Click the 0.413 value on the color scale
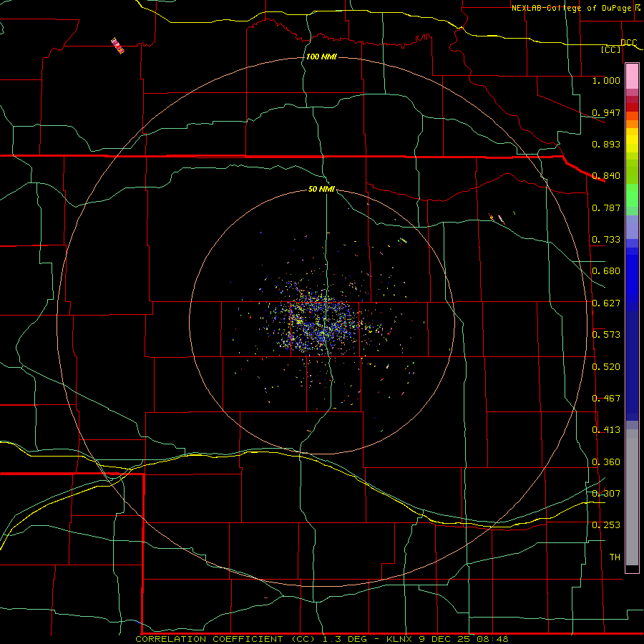644x644 pixels. point(606,430)
